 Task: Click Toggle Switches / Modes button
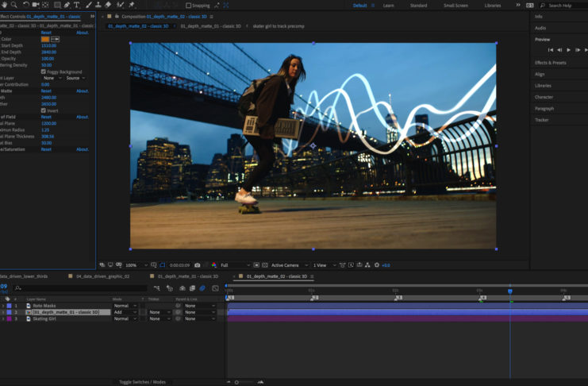tap(142, 382)
